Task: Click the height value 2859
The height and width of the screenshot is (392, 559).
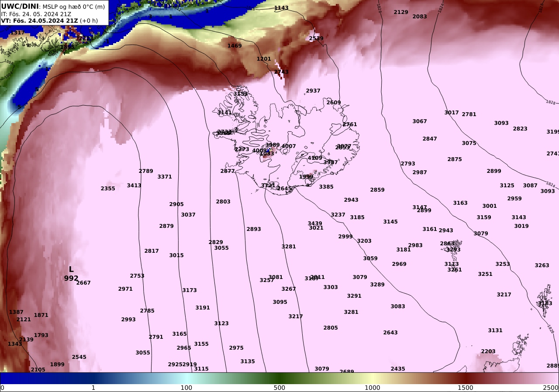Action: 377,190
